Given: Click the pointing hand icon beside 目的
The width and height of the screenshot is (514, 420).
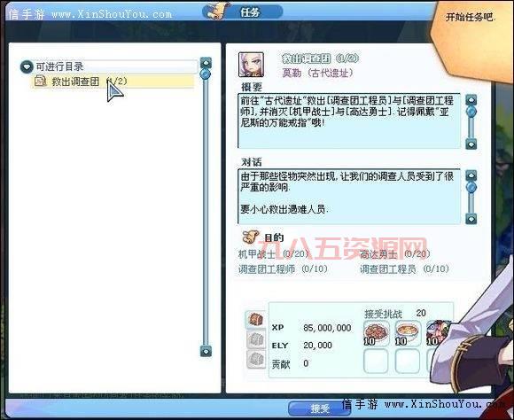Looking at the screenshot, I should pos(250,237).
